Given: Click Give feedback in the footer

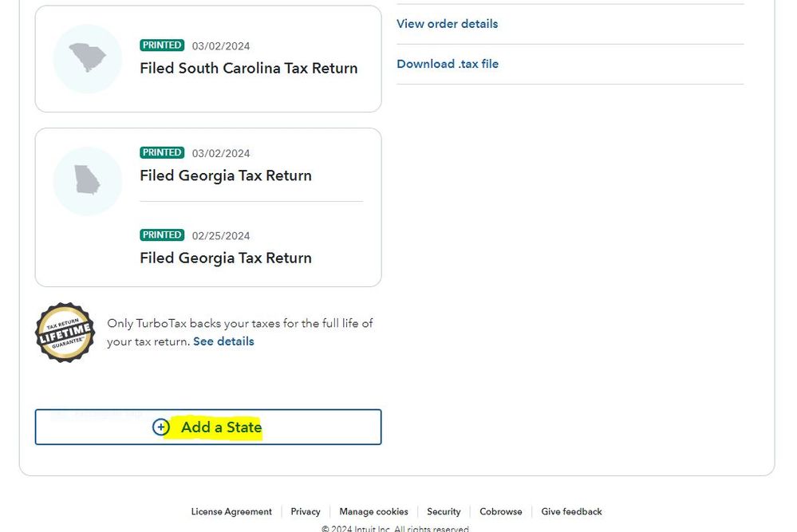Looking at the screenshot, I should pyautogui.click(x=571, y=512).
